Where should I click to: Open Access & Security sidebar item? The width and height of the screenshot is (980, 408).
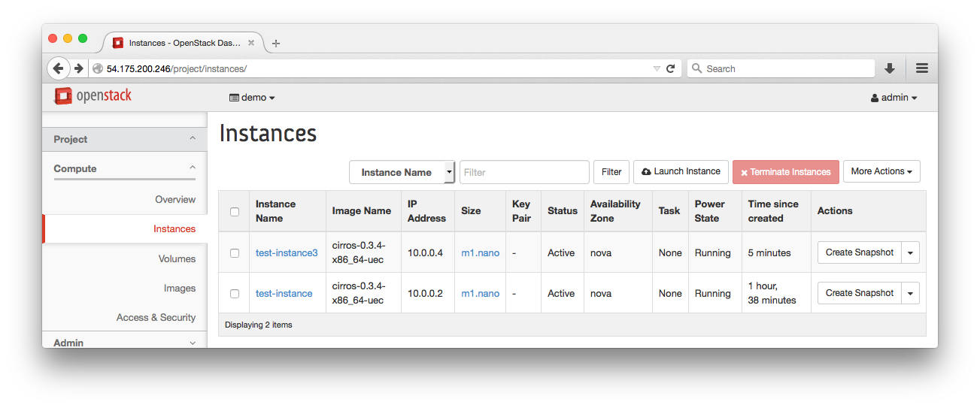point(156,317)
